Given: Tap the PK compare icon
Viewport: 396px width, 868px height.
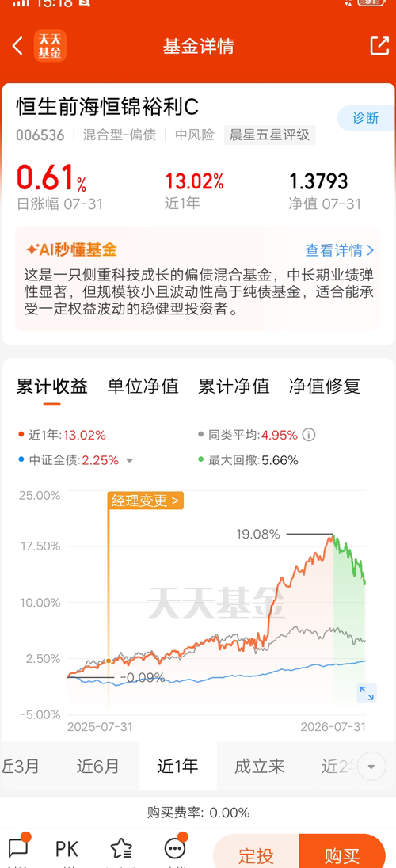Looking at the screenshot, I should pyautogui.click(x=67, y=848).
